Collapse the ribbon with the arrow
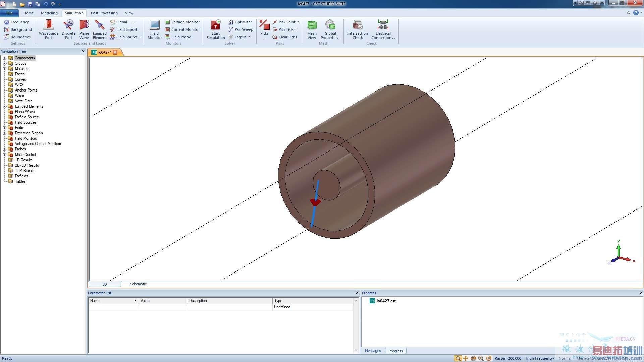 [x=629, y=13]
